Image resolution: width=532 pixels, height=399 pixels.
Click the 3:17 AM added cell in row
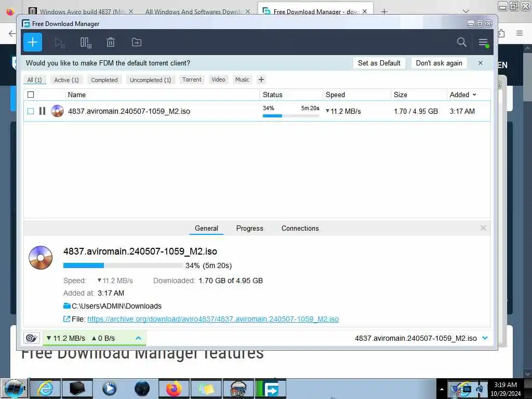tap(462, 111)
